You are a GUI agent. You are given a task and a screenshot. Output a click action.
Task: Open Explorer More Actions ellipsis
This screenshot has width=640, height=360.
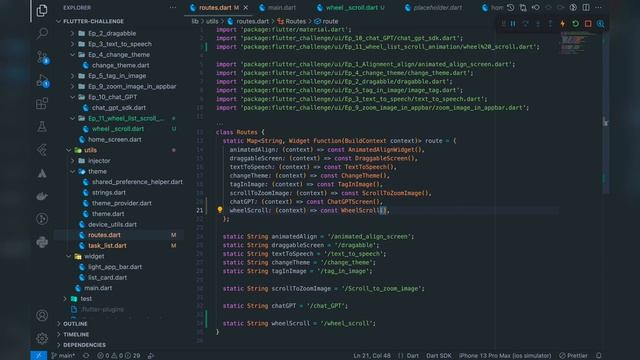173,7
